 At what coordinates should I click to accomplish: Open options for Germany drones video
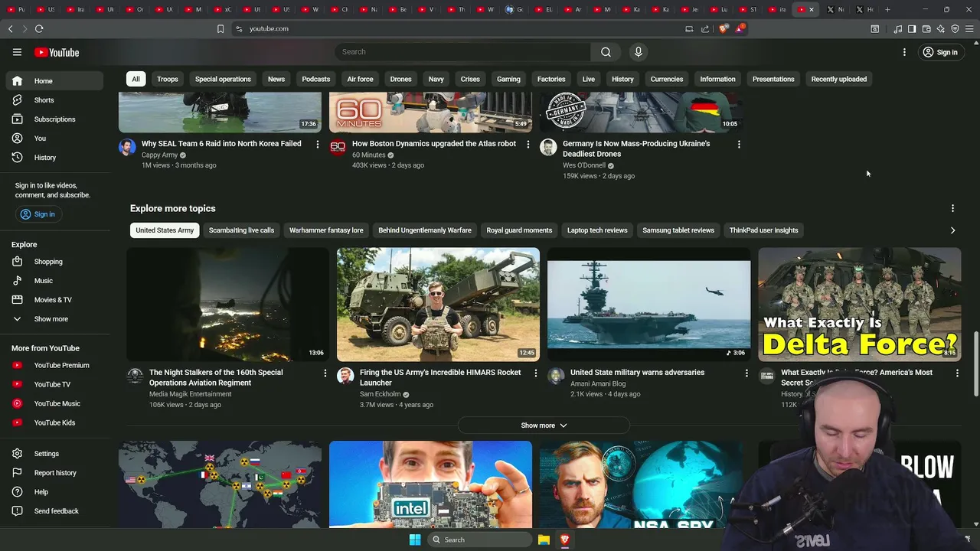coord(739,144)
